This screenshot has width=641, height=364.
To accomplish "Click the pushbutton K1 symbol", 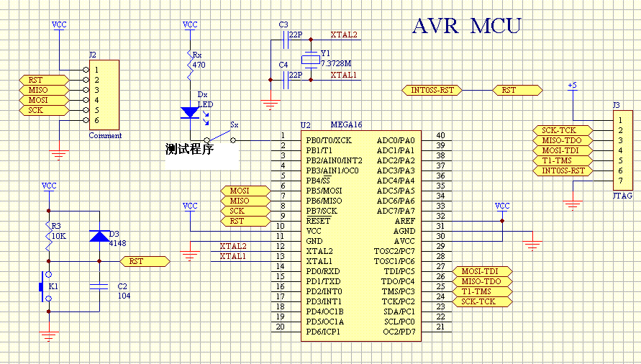I will [45, 288].
